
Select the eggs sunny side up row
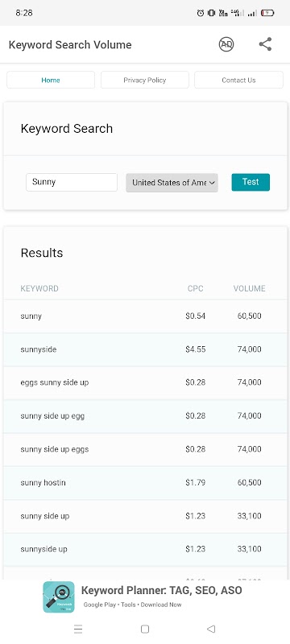(146, 383)
